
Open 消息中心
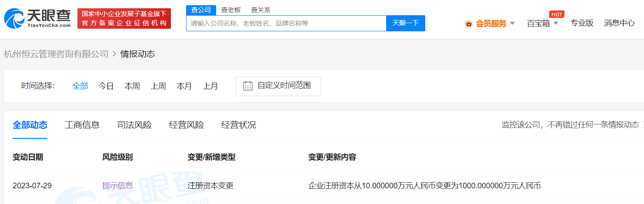619,23
